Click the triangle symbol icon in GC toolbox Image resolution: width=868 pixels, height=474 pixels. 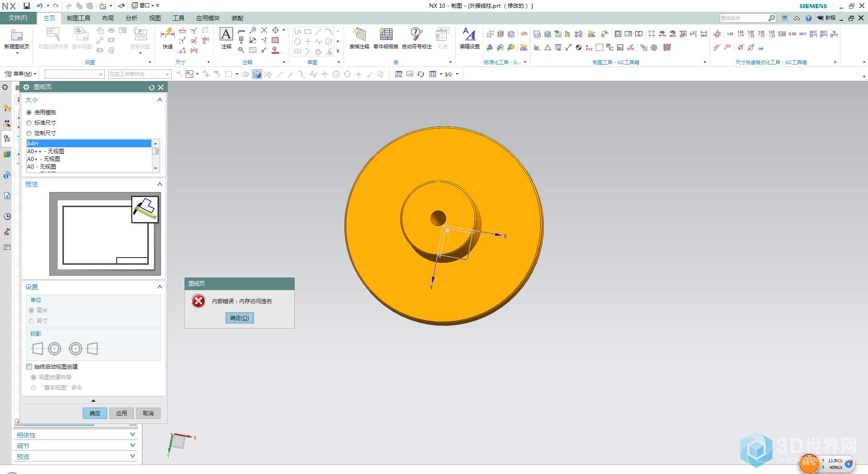[547, 47]
